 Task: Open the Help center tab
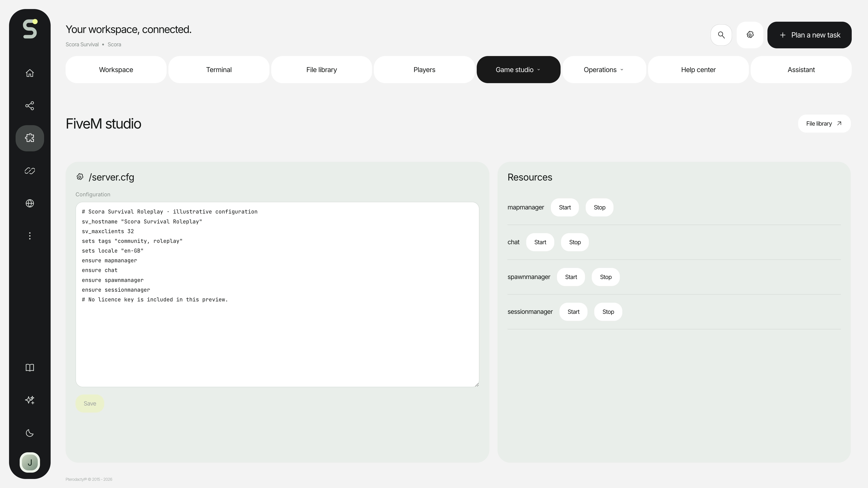coord(698,70)
